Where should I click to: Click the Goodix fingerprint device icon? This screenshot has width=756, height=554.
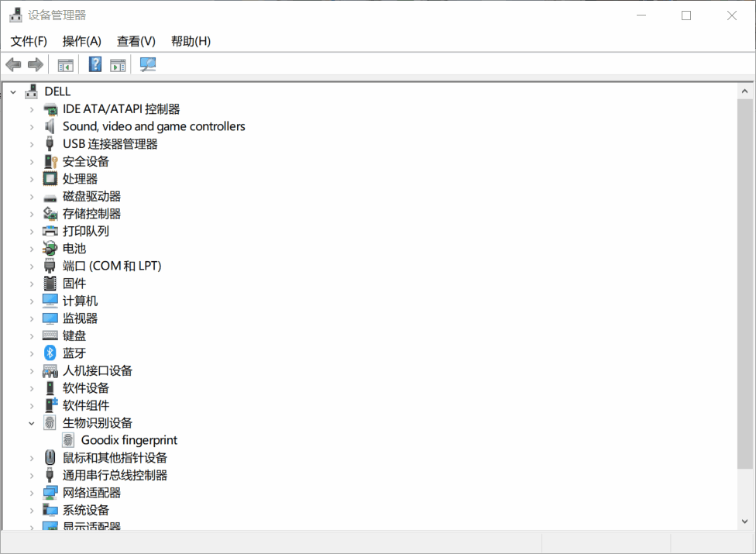(x=69, y=440)
